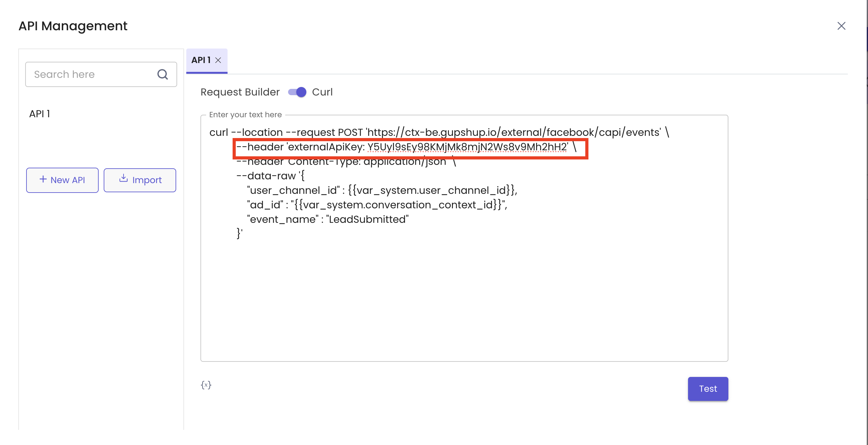Click the Test button
Viewport: 868px width, 445px height.
point(708,389)
